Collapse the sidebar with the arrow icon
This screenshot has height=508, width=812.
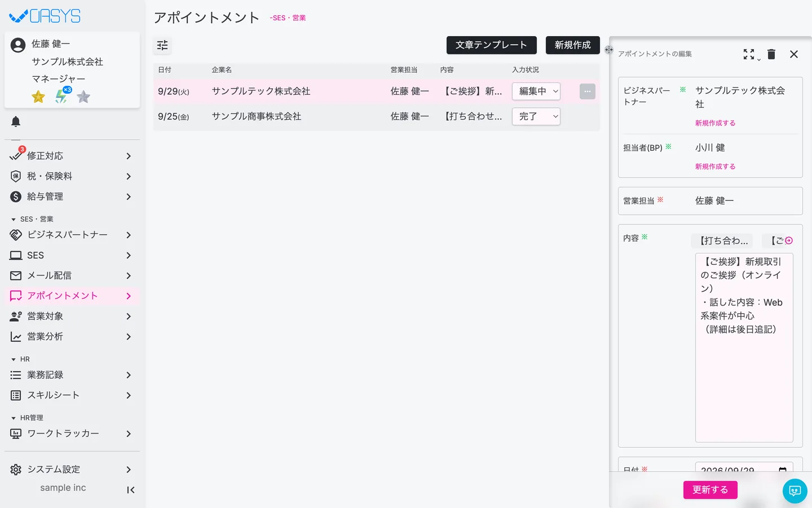click(131, 490)
